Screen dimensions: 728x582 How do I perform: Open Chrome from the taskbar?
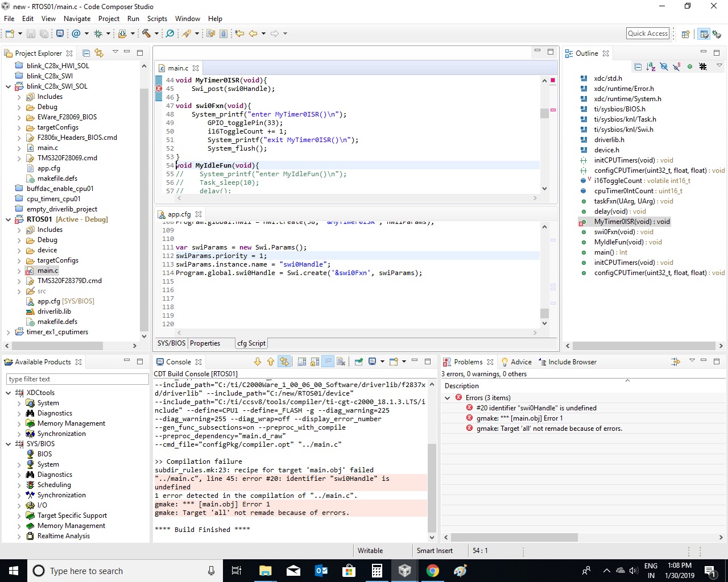[x=433, y=571]
